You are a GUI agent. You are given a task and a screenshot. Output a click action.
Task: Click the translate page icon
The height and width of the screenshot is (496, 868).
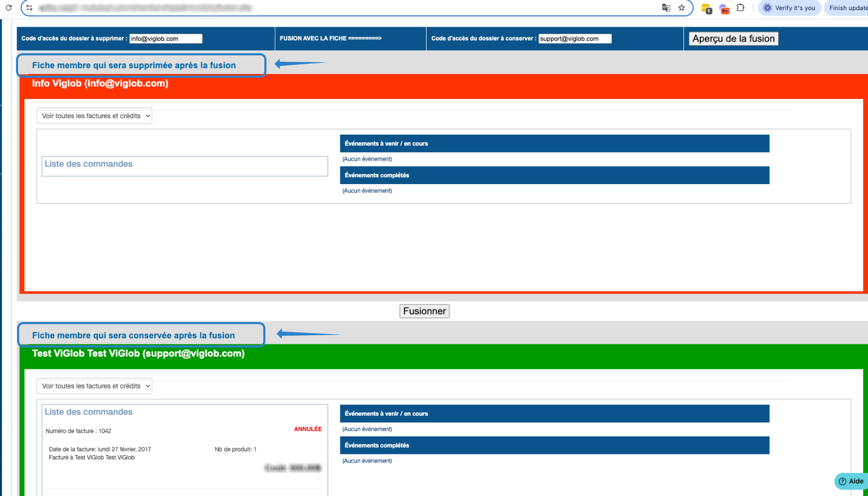(666, 8)
